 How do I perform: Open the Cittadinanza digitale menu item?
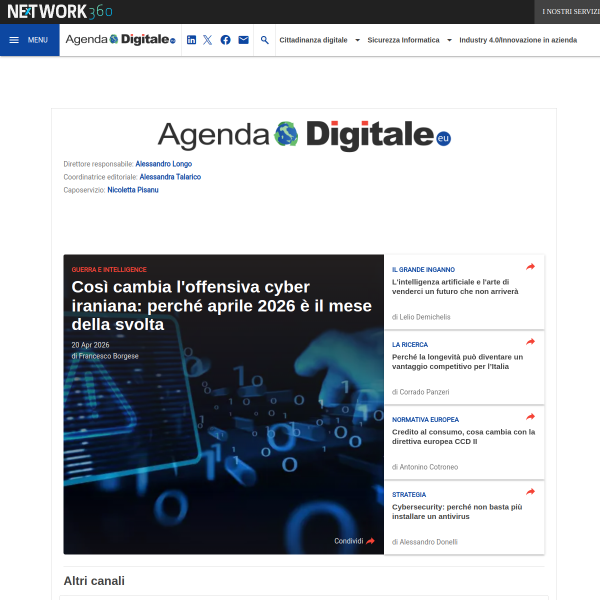(x=313, y=40)
